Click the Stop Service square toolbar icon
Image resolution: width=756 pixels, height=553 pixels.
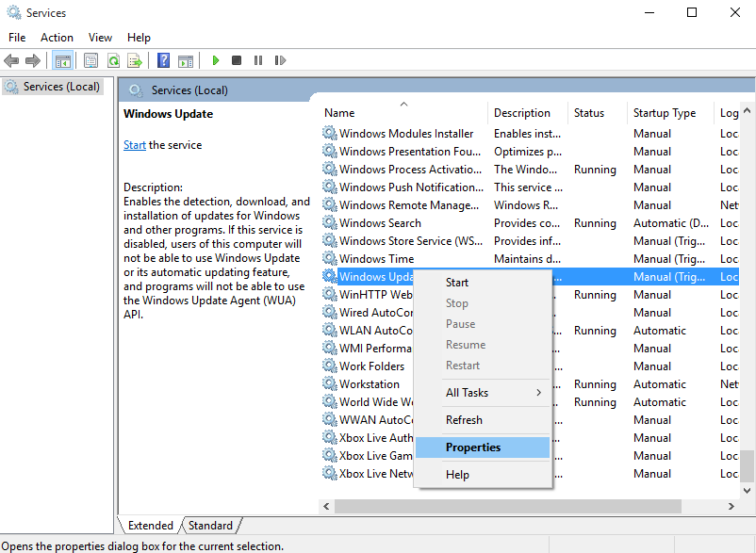(237, 60)
